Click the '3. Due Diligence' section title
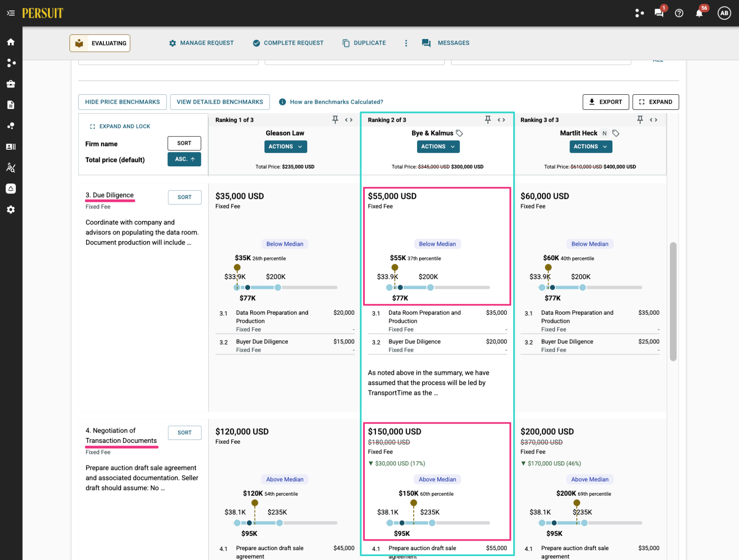The height and width of the screenshot is (560, 739). [x=109, y=195]
